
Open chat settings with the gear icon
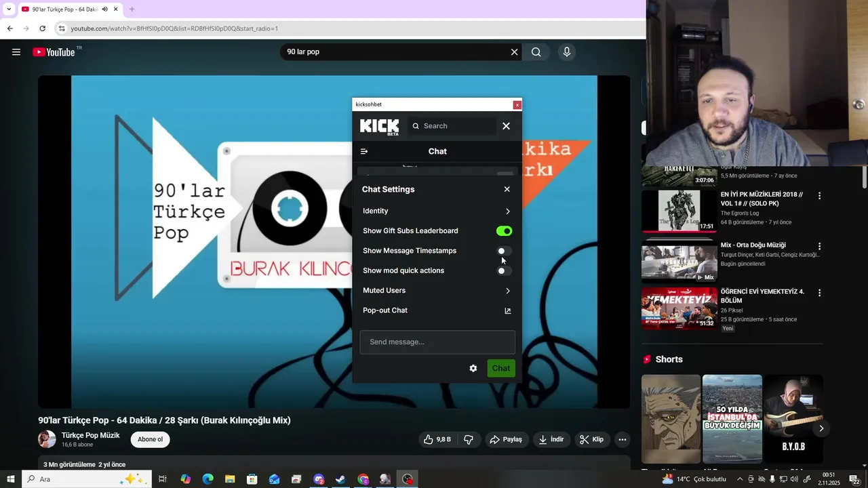[x=473, y=368]
